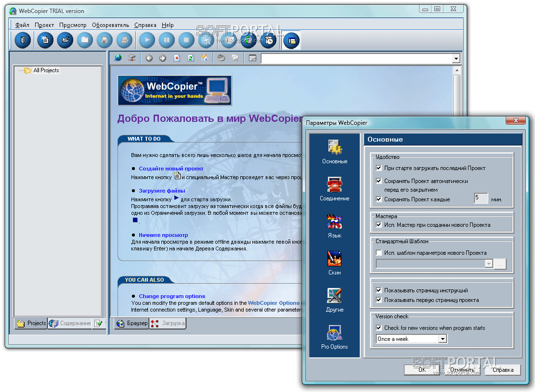Open the browser address bar dropdown arrow
535x392 pixels.
click(456, 59)
